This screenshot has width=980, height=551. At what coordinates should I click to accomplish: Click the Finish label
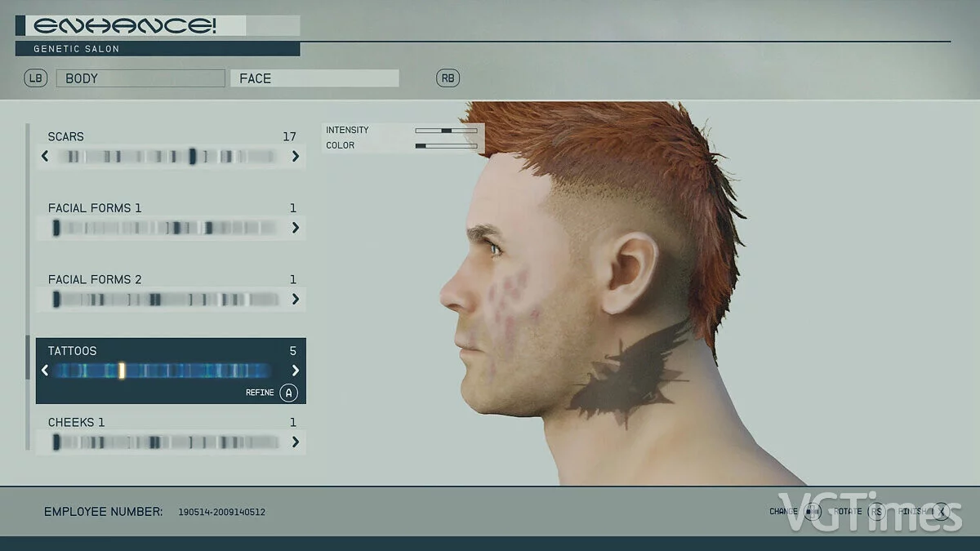pos(912,512)
